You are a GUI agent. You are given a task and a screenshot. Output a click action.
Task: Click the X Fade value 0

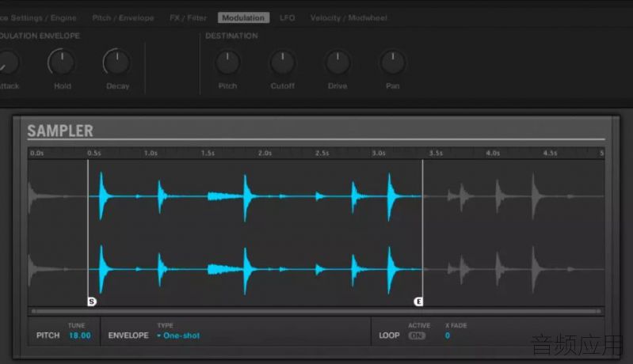[x=448, y=336]
